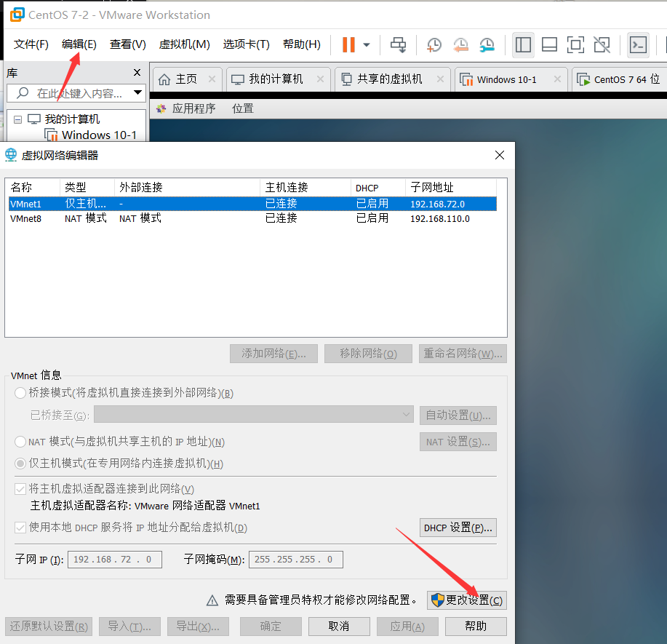Viewport: 667px width, 644px height.
Task: Open the power options dropdown arrow
Action: click(x=367, y=44)
